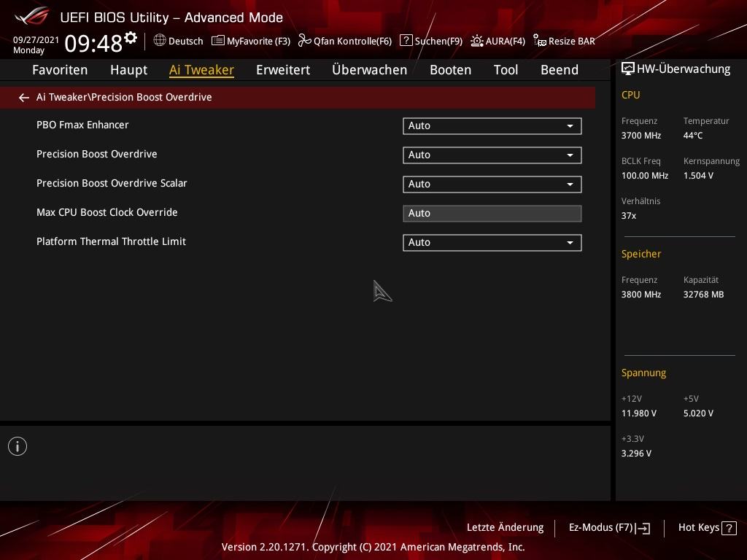Image resolution: width=747 pixels, height=560 pixels.
Task: Click the HW-Überwachung monitor icon
Action: (628, 69)
